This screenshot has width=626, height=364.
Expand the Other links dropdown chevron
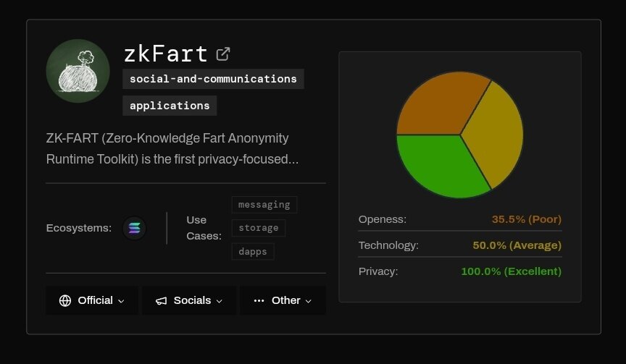(309, 301)
